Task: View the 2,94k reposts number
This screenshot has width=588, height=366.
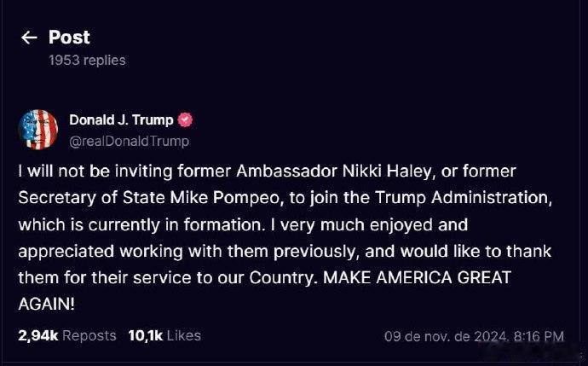Action: click(38, 335)
